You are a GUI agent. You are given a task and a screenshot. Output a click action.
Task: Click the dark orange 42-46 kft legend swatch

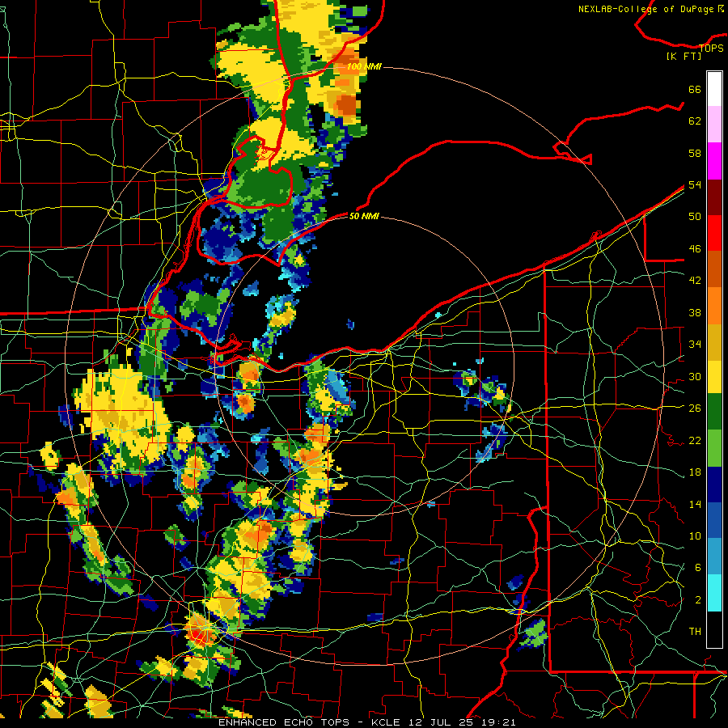(x=714, y=269)
